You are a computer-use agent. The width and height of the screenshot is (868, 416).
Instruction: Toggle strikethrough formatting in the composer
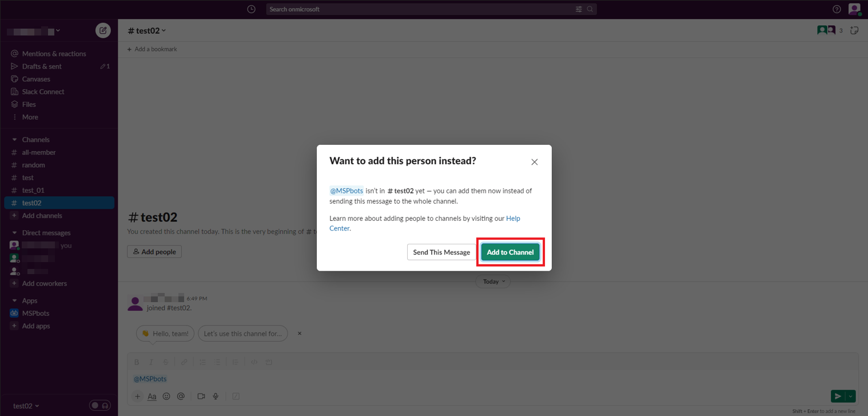pos(166,362)
